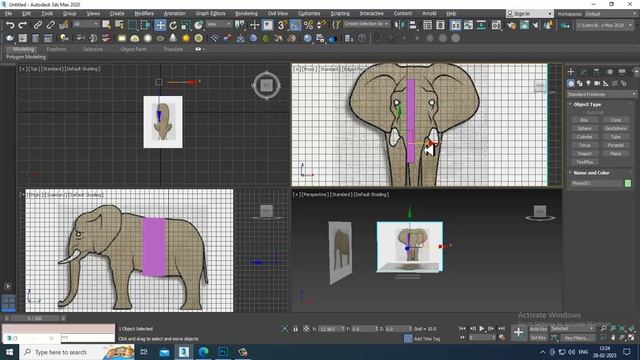Toggle Angle Snap on the toolbar
Image resolution: width=640 pixels, height=360 pixels.
[x=295, y=25]
